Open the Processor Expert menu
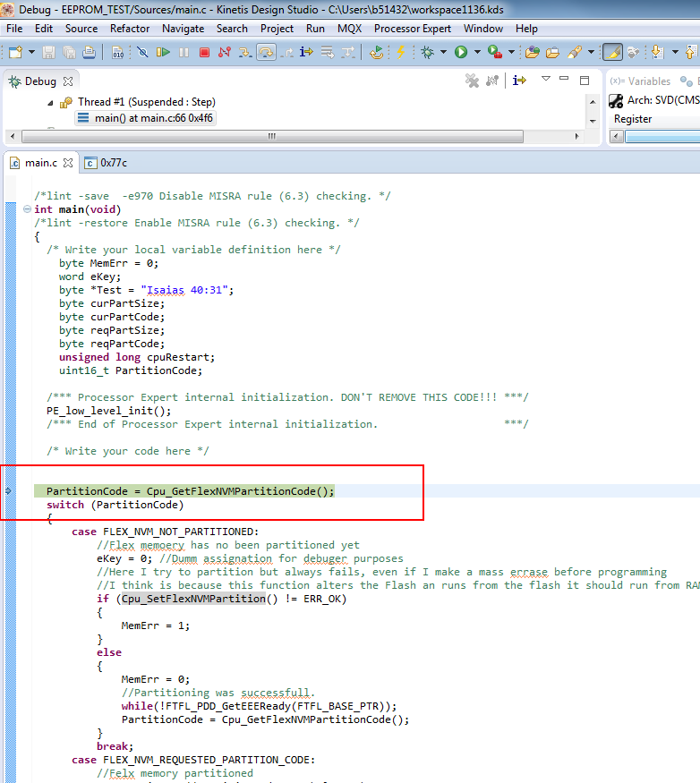This screenshot has height=783, width=700. [412, 29]
